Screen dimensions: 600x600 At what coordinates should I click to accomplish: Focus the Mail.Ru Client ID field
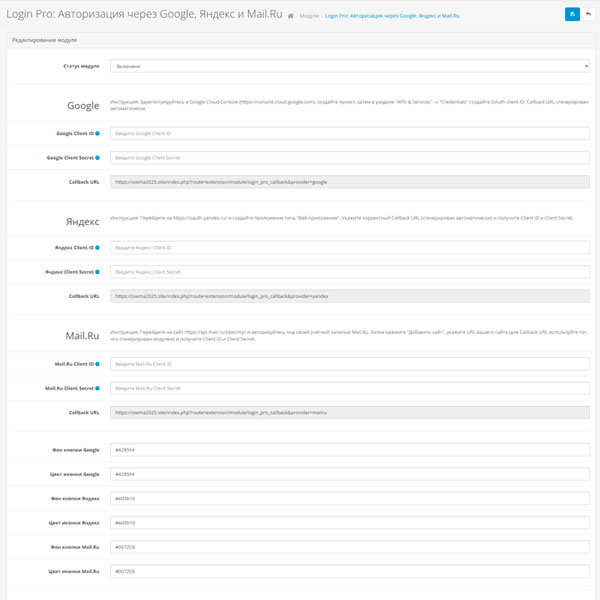click(x=350, y=364)
